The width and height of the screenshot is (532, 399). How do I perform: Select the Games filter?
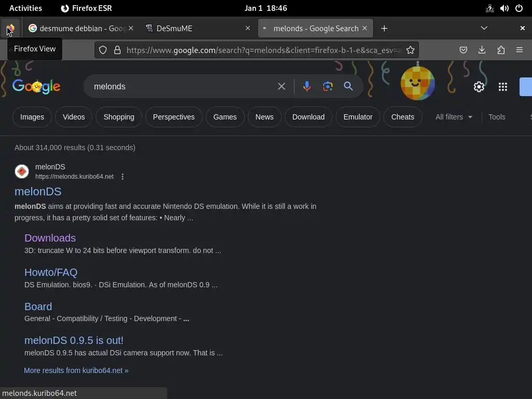click(225, 117)
